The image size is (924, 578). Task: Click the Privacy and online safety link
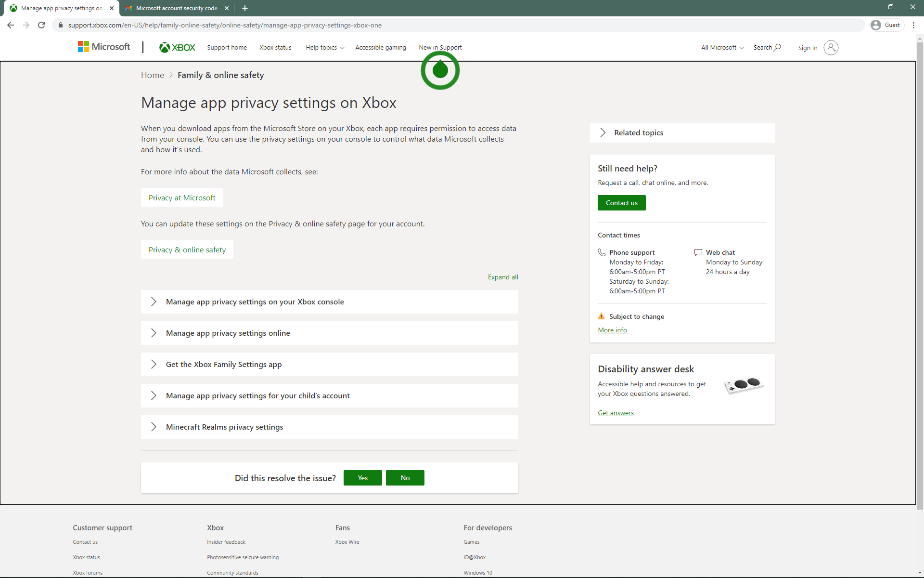click(187, 249)
